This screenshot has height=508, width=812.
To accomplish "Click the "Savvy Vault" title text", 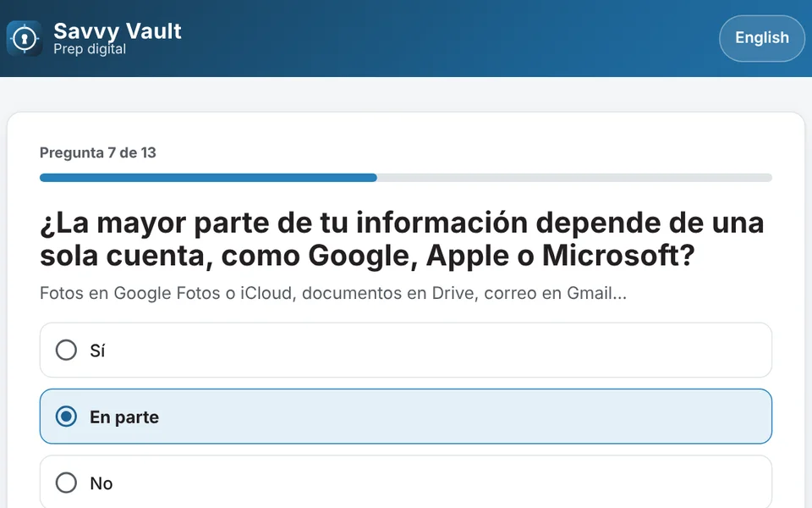I will point(118,31).
